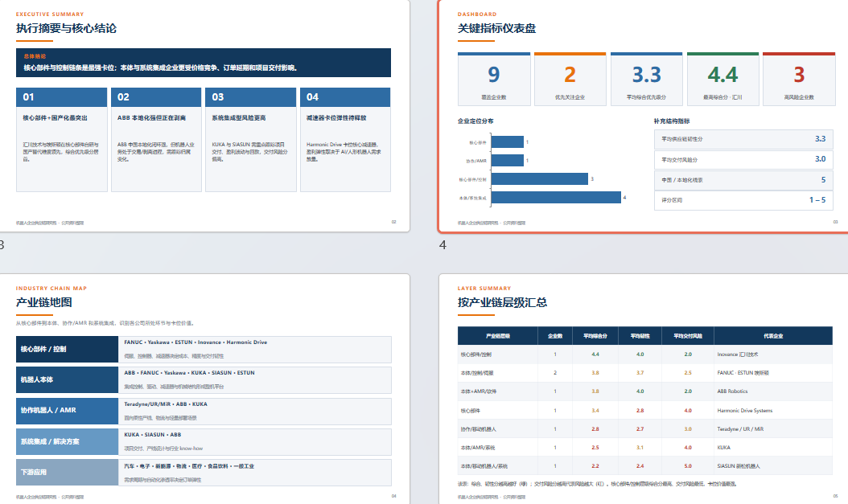Click the heading 'ABB 本地化强但正在剥离'
The height and width of the screenshot is (504, 848).
click(x=151, y=118)
